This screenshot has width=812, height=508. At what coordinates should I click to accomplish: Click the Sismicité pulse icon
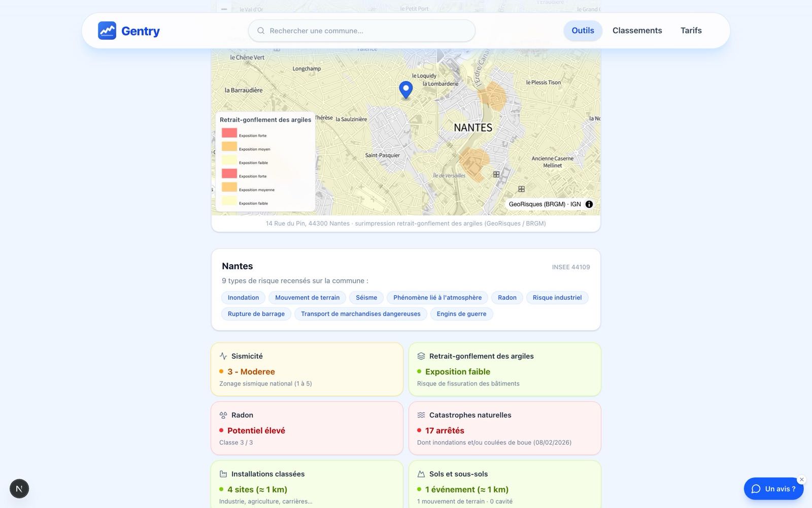(223, 356)
